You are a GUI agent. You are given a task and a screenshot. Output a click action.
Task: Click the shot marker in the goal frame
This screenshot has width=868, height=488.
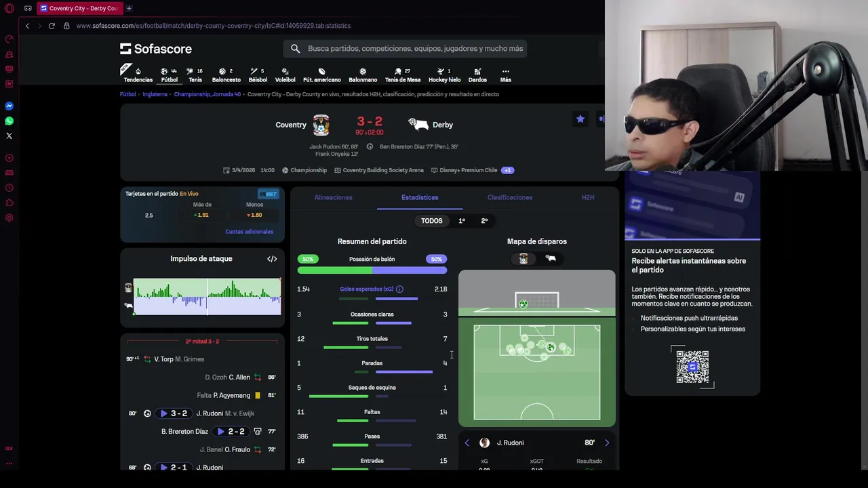pyautogui.click(x=523, y=304)
